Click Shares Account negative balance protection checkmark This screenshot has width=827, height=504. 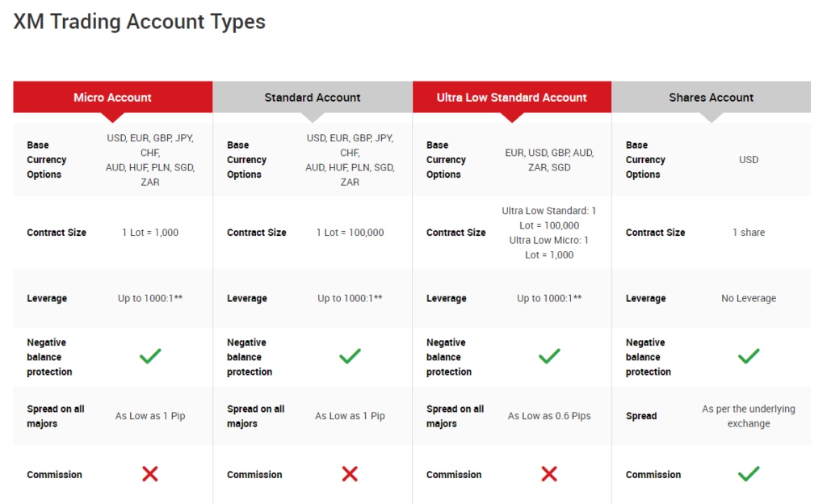click(x=749, y=356)
